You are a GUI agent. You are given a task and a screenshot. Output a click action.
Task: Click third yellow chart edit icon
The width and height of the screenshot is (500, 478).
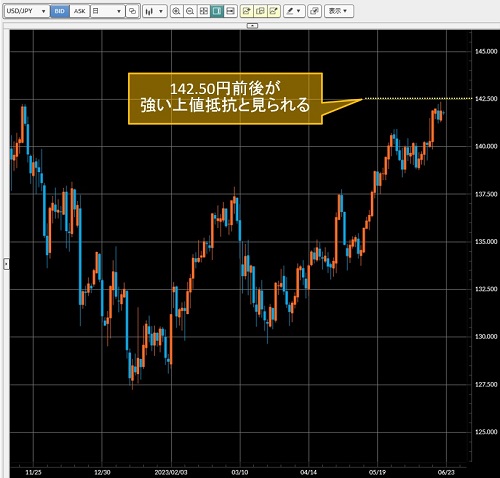[x=274, y=11]
